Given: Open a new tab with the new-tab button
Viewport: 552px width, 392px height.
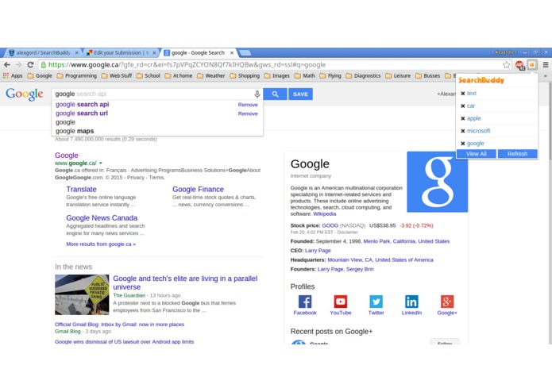Looking at the screenshot, I should (x=245, y=52).
